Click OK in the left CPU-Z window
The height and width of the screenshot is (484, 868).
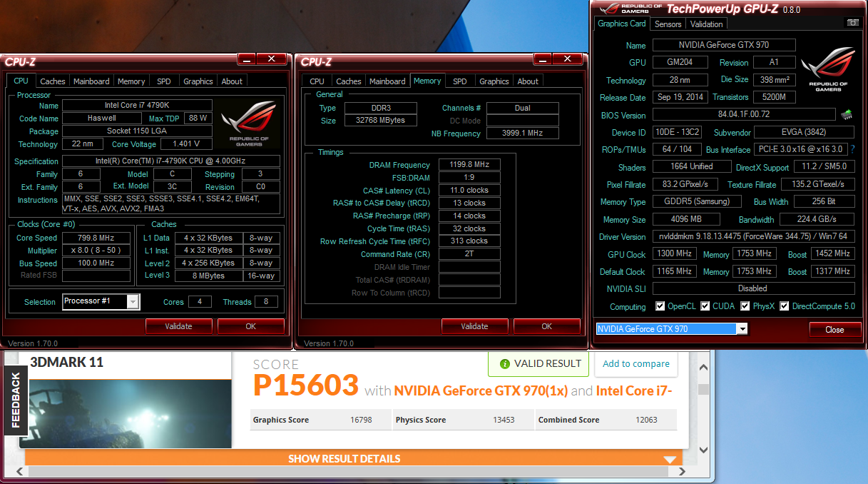250,326
